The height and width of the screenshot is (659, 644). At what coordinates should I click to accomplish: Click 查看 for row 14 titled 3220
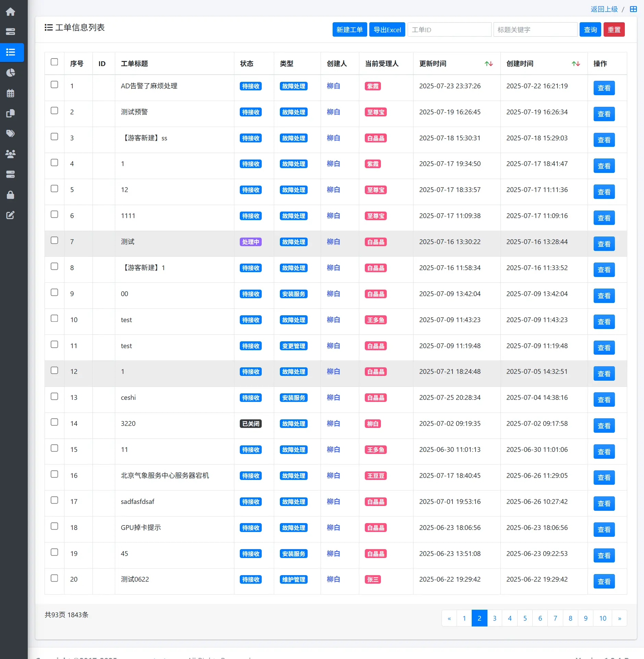(x=604, y=426)
